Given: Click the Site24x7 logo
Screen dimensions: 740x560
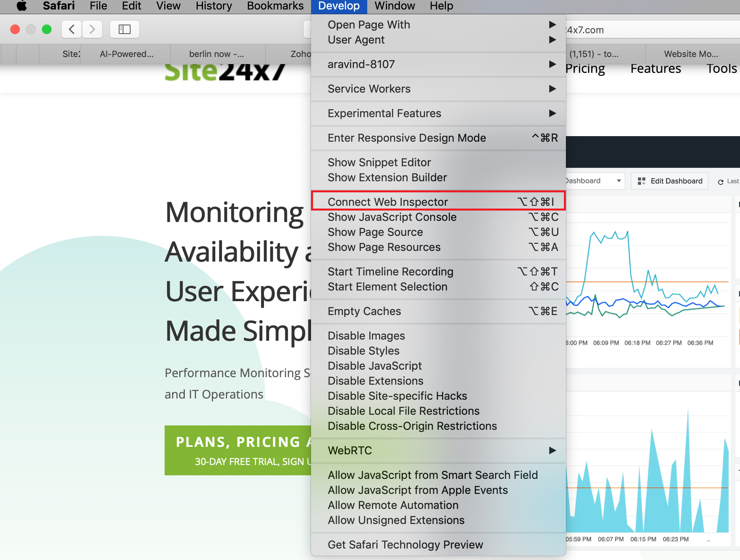Looking at the screenshot, I should point(224,72).
